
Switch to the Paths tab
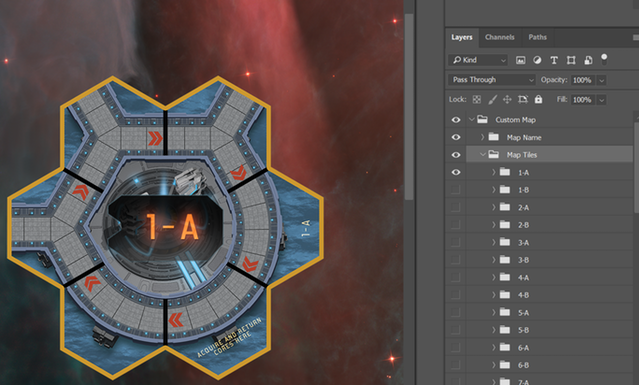(x=538, y=37)
